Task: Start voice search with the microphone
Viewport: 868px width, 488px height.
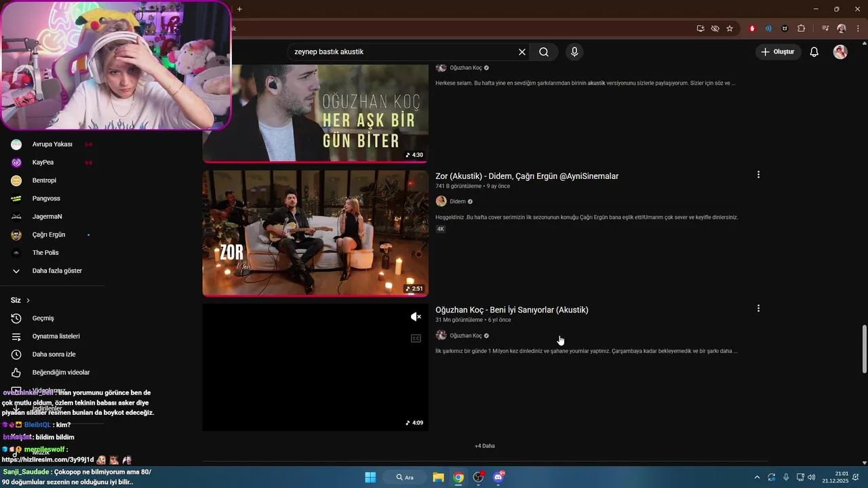Action: click(x=574, y=52)
